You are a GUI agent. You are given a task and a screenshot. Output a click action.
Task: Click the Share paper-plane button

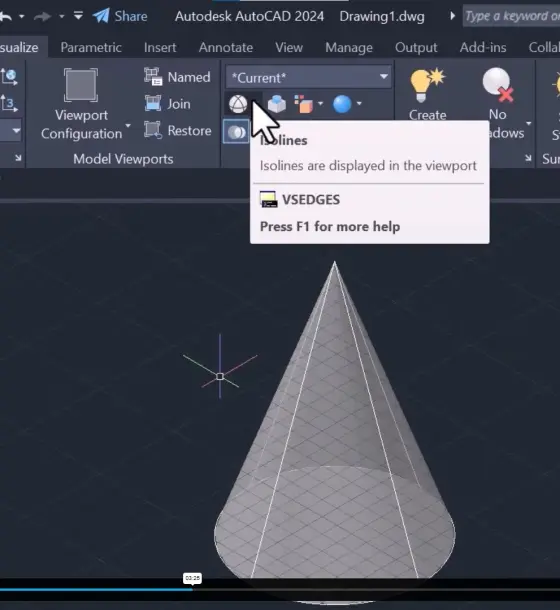tap(120, 16)
